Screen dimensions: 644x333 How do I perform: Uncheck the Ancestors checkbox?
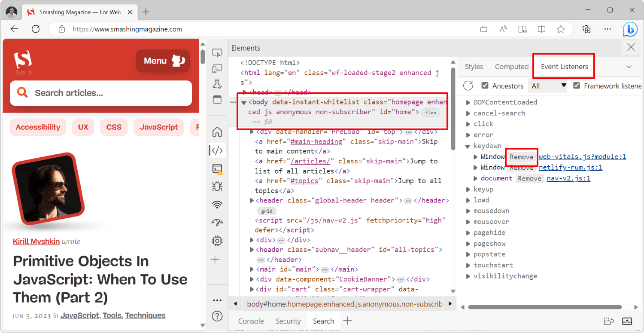click(485, 86)
